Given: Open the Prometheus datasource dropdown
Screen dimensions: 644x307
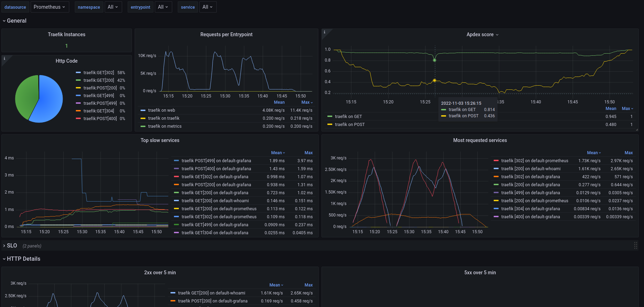Looking at the screenshot, I should 50,7.
